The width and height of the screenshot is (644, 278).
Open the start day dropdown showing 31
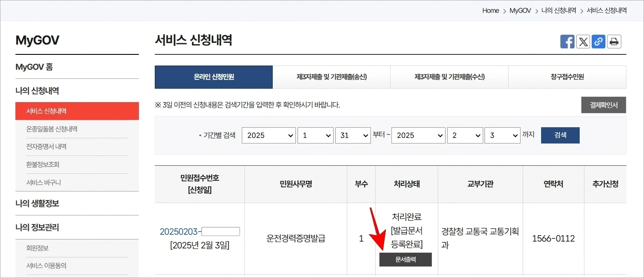click(353, 135)
